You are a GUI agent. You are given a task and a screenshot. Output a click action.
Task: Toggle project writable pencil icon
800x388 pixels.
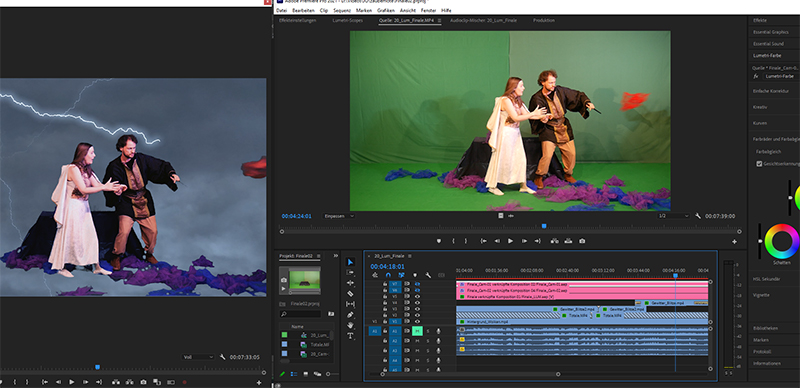click(x=282, y=374)
